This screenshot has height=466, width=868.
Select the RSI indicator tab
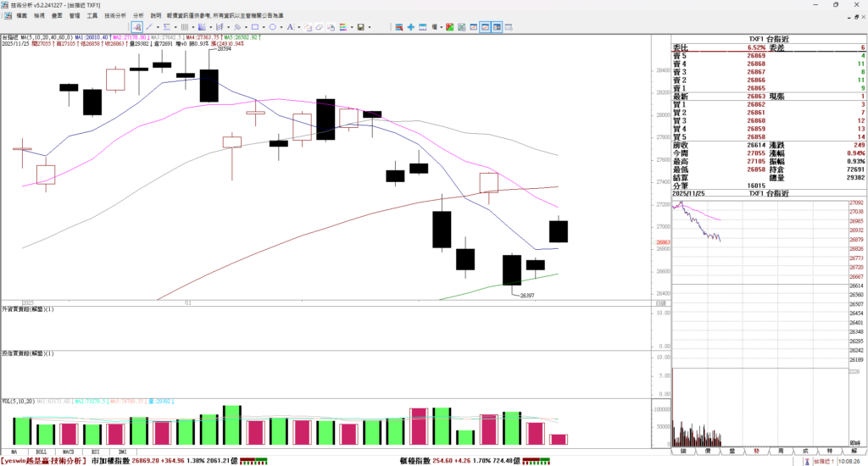click(95, 452)
